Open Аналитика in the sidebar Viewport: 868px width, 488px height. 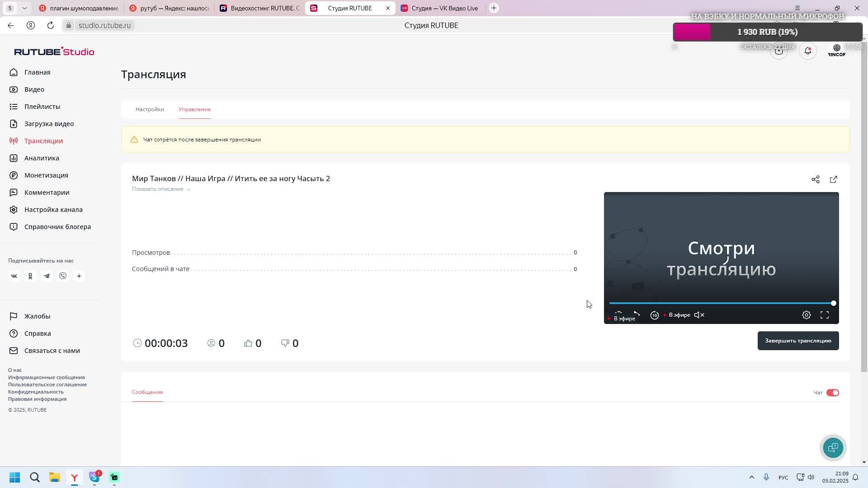click(x=42, y=158)
